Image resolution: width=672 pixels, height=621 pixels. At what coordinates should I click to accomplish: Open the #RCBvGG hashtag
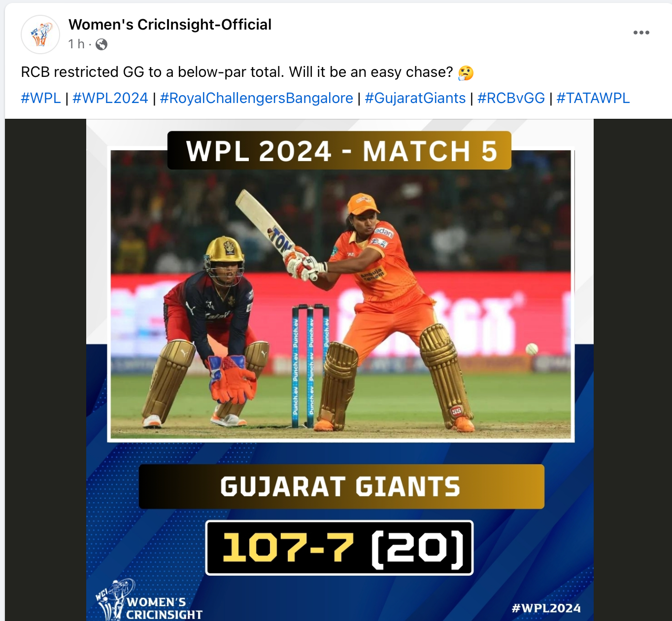[x=511, y=98]
